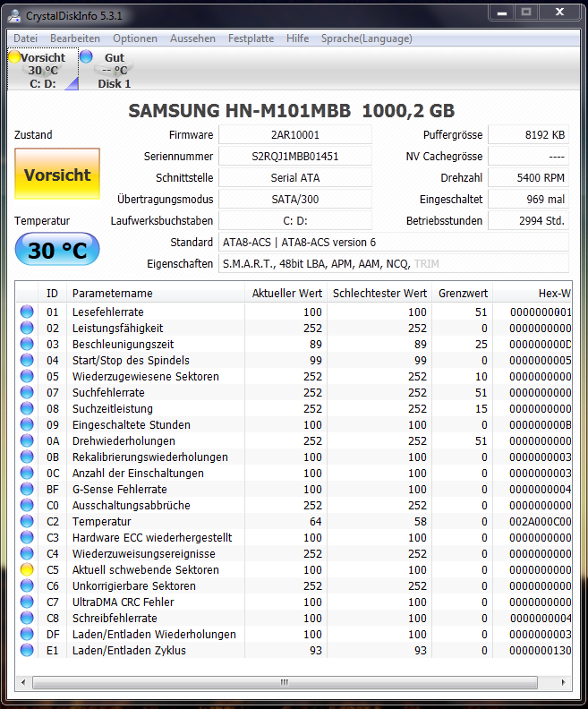This screenshot has height=709, width=588.
Task: Click the status orb next to Beschleunigungszeit
Action: click(x=27, y=344)
